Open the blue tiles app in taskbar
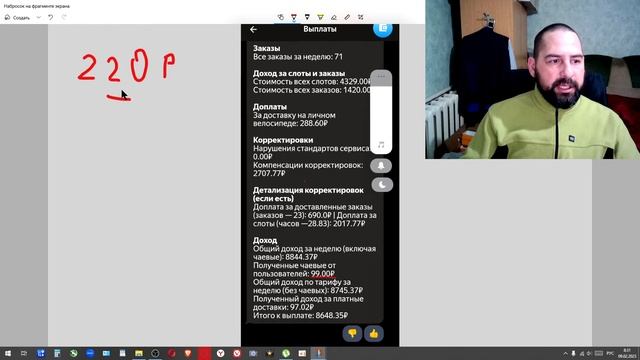 41,353
